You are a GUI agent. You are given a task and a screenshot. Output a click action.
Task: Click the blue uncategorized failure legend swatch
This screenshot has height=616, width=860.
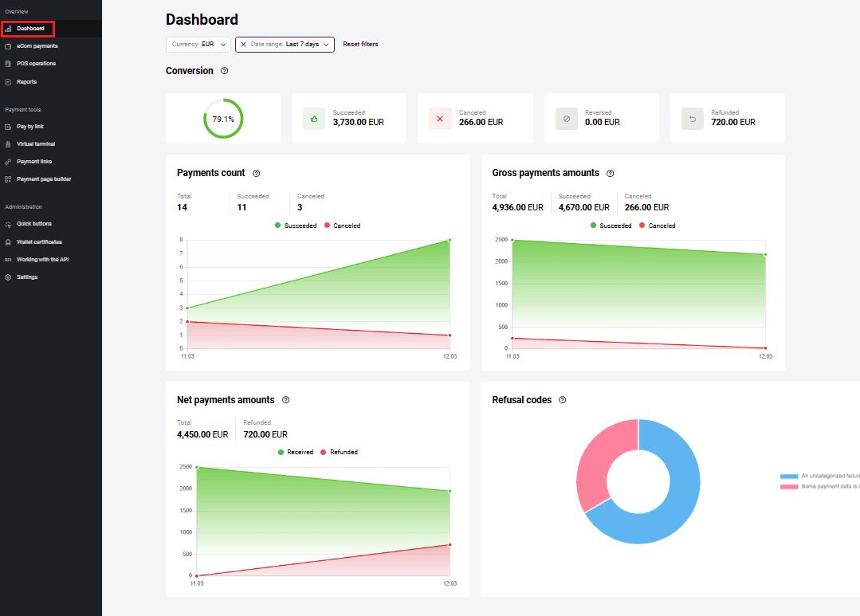789,476
